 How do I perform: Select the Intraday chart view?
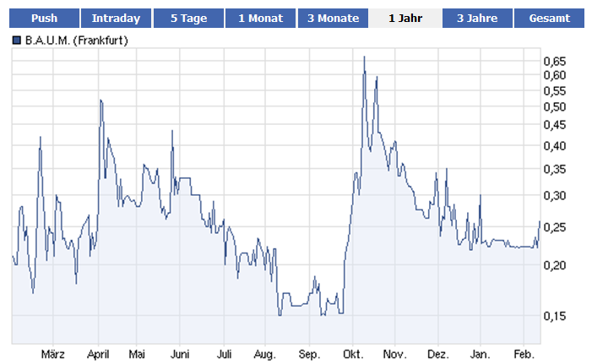pyautogui.click(x=117, y=18)
